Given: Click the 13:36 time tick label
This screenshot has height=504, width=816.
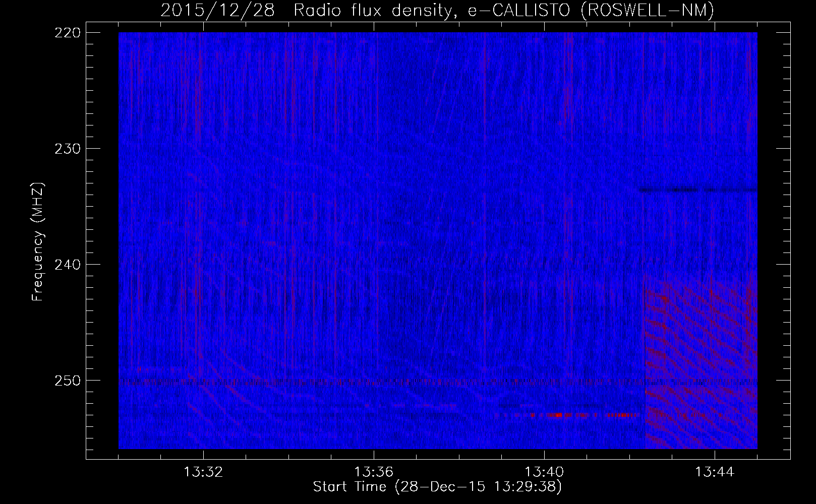Looking at the screenshot, I should coord(374,472).
